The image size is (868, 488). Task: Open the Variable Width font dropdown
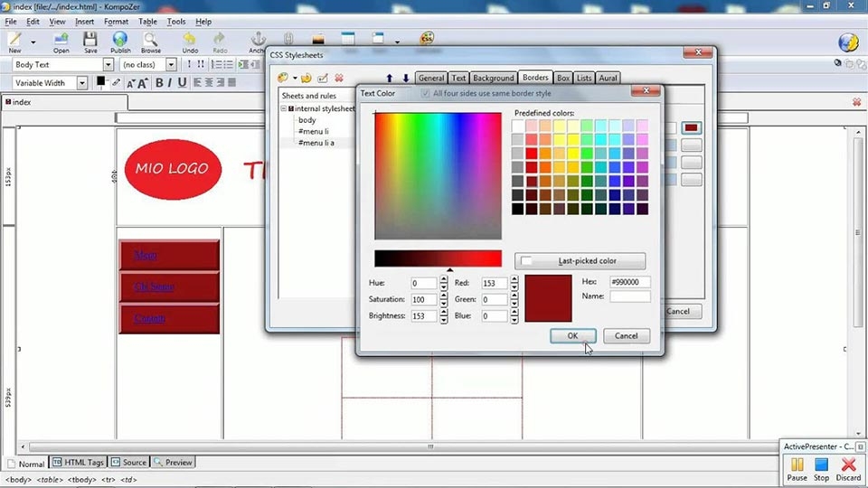[82, 83]
